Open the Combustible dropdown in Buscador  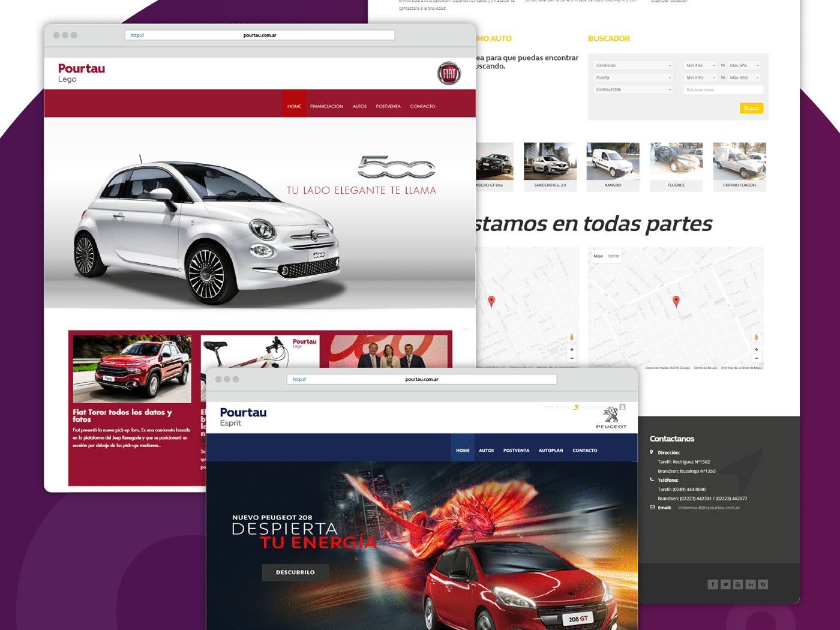(634, 89)
